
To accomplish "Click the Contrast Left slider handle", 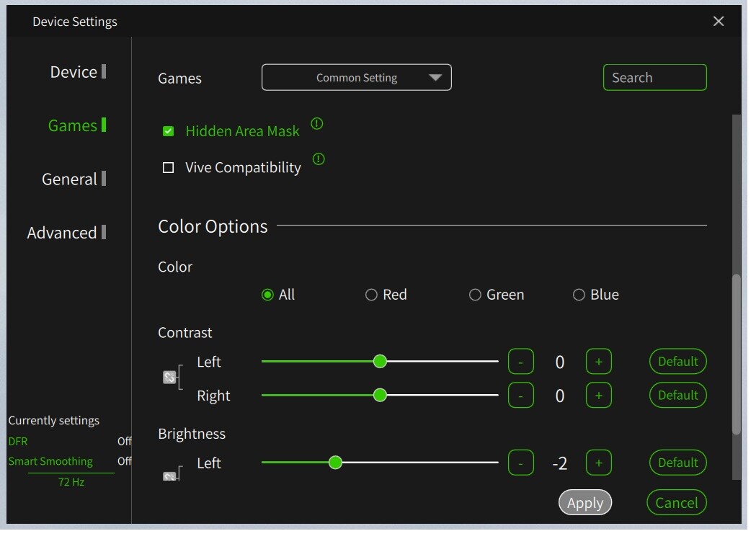I will (x=380, y=362).
